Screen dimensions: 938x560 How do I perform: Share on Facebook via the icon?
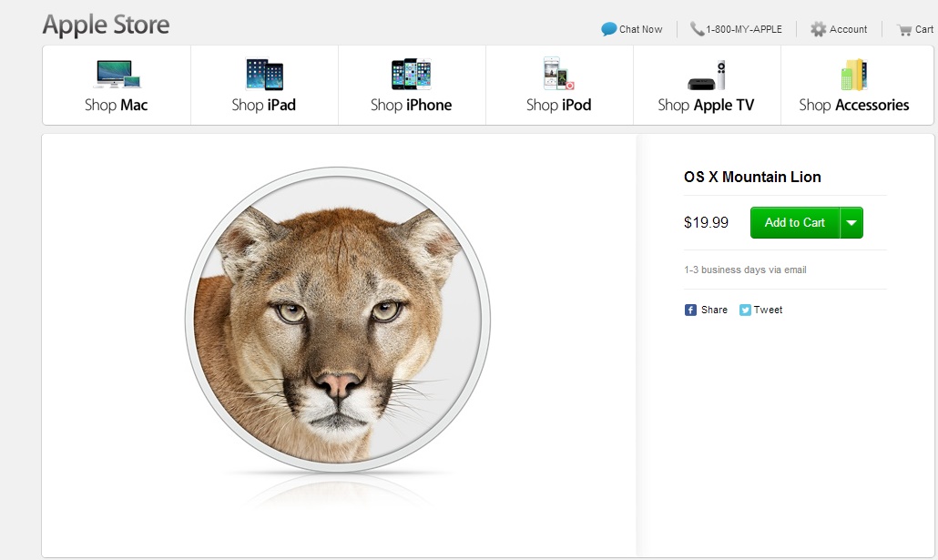click(x=690, y=310)
